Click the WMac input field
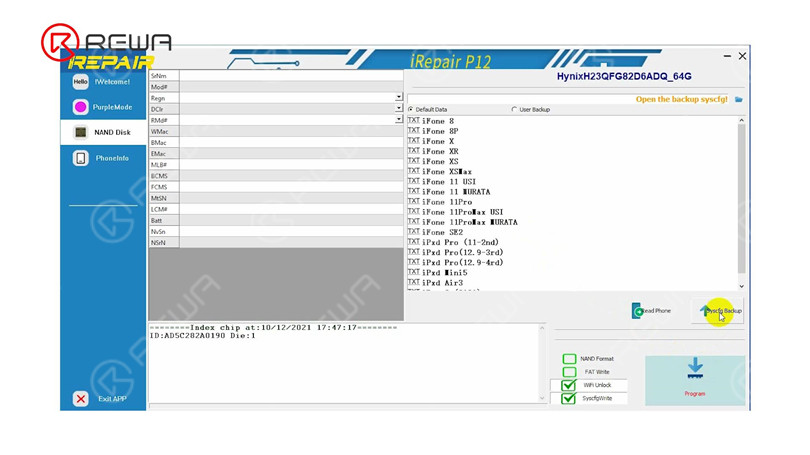Viewport: 810px width, 455px height. click(291, 131)
